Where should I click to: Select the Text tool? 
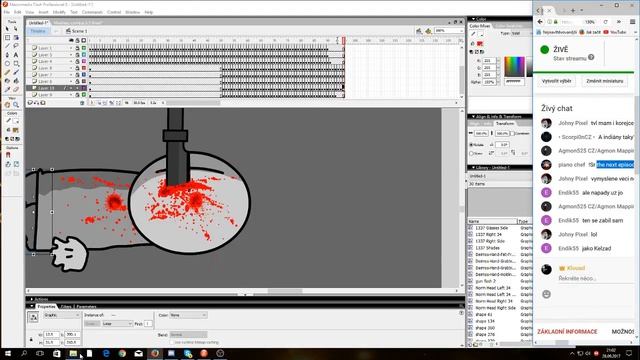pyautogui.click(x=16, y=55)
